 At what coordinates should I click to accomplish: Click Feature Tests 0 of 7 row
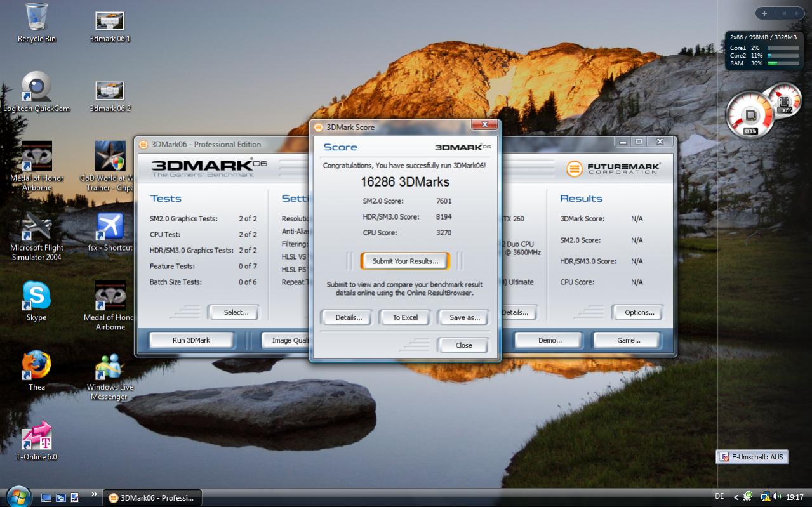click(203, 267)
